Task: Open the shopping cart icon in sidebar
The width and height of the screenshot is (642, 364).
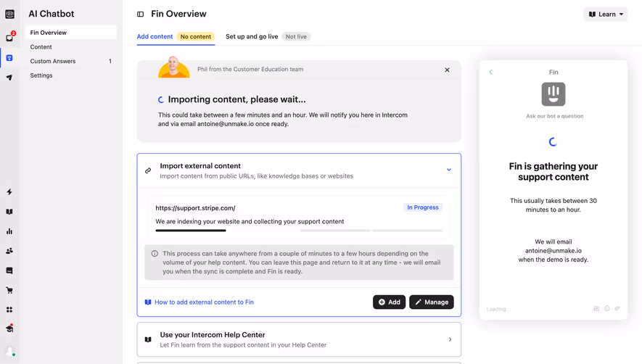Action: coord(9,290)
